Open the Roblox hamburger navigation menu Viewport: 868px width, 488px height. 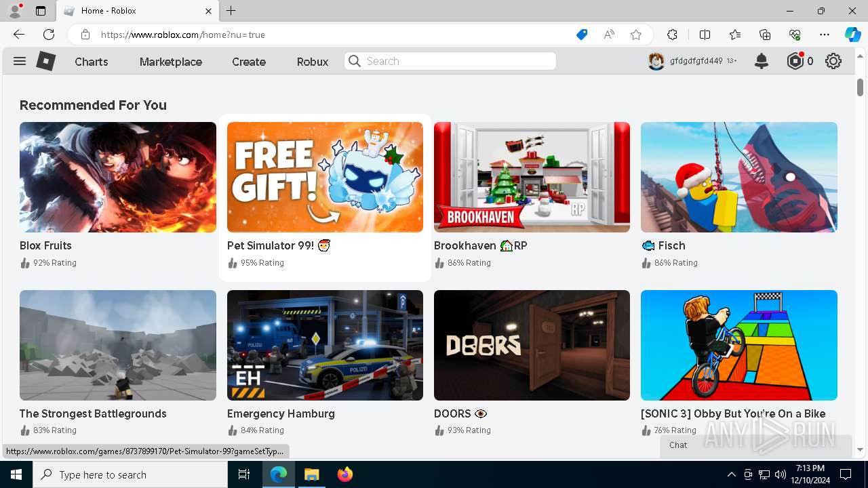click(x=20, y=61)
